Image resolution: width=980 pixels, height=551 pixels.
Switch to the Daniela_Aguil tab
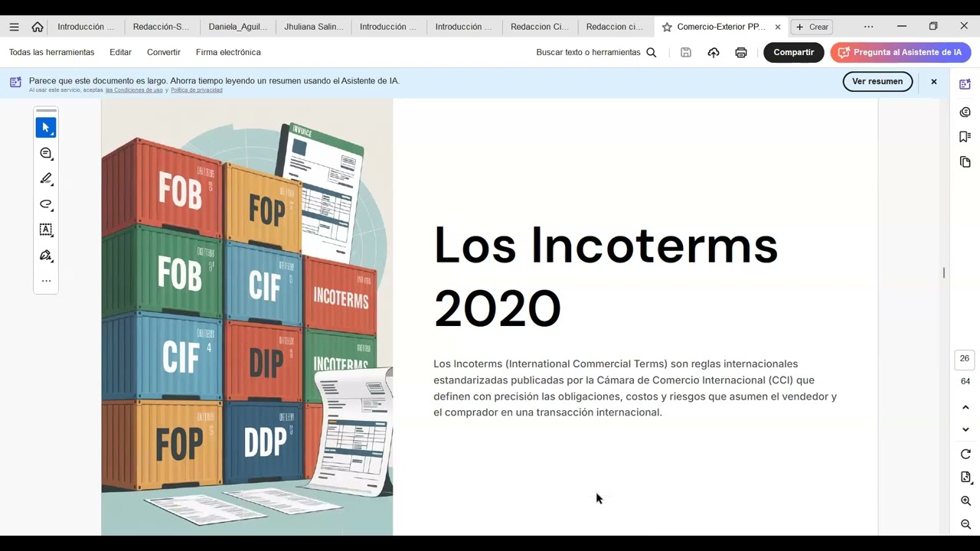(237, 27)
